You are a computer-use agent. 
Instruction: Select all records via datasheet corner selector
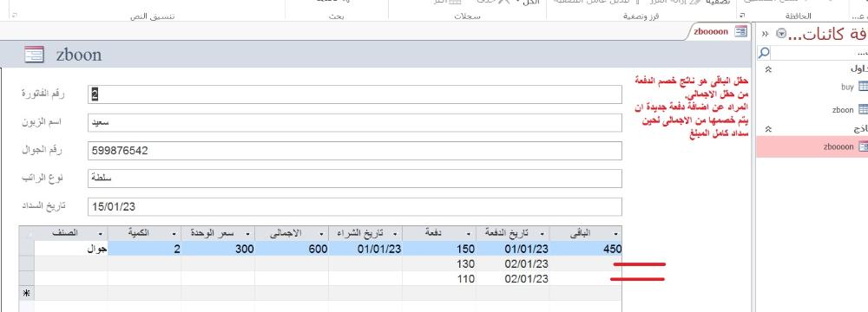[x=26, y=234]
